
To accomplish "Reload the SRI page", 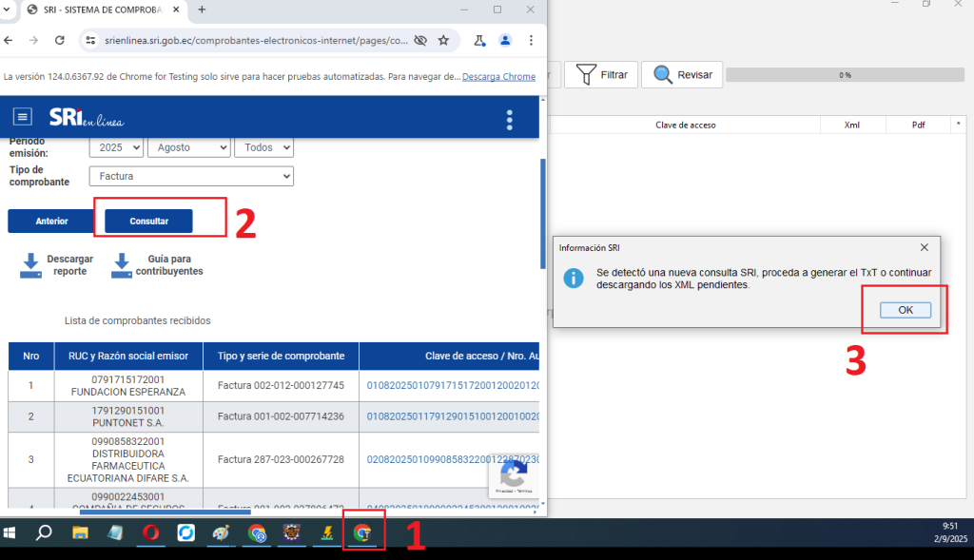I will pyautogui.click(x=60, y=41).
